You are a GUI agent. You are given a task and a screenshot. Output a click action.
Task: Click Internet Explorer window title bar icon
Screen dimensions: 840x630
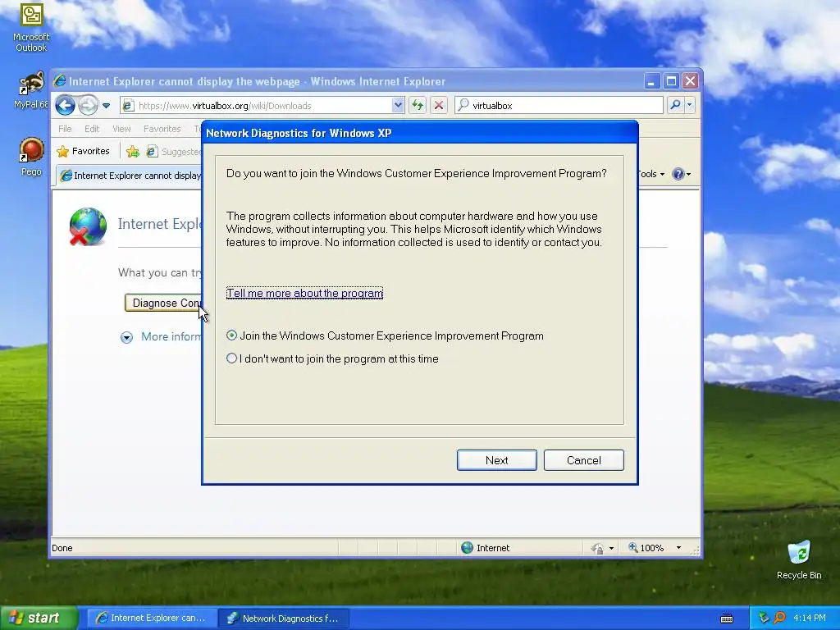coord(59,81)
